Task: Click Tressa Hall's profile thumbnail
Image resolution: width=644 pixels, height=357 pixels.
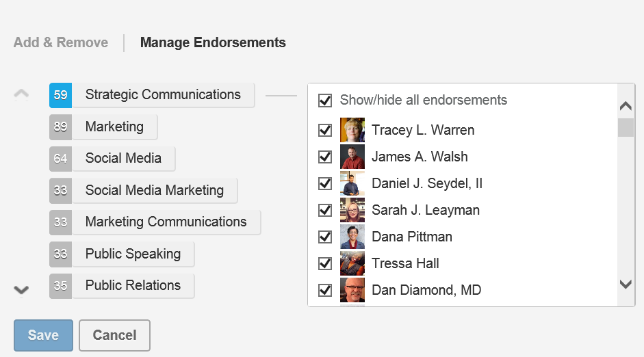Action: tap(352, 263)
